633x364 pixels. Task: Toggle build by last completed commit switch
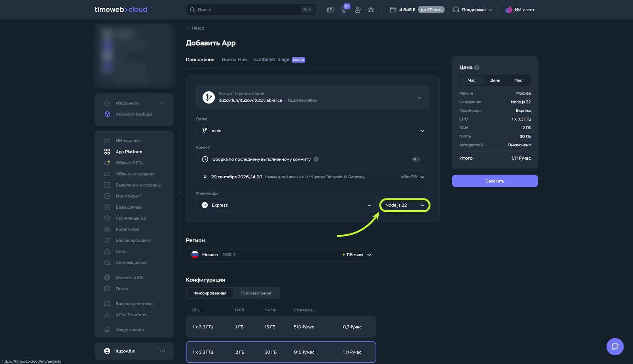(x=416, y=159)
